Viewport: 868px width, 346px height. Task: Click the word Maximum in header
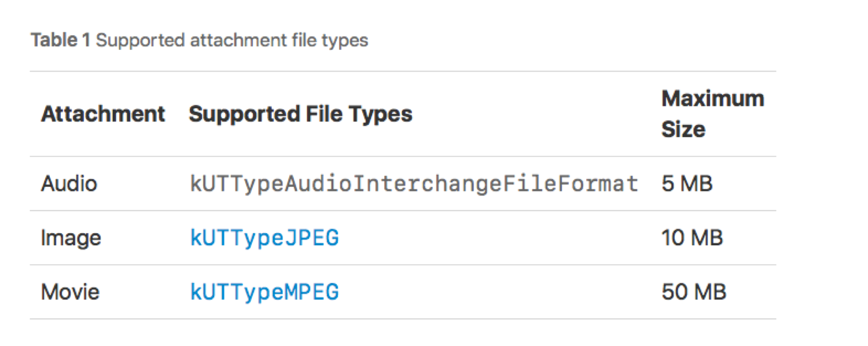[x=712, y=99]
